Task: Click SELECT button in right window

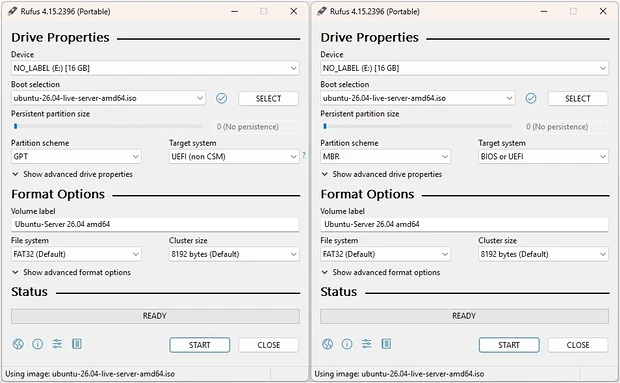Action: point(578,98)
